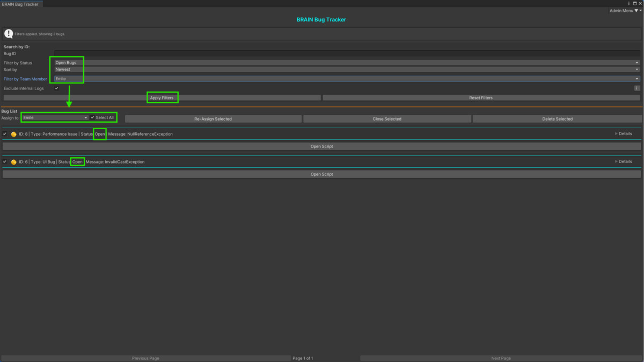Image resolution: width=644 pixels, height=362 pixels.
Task: Click the "Message: InvalidCastException" text
Action: click(x=115, y=162)
